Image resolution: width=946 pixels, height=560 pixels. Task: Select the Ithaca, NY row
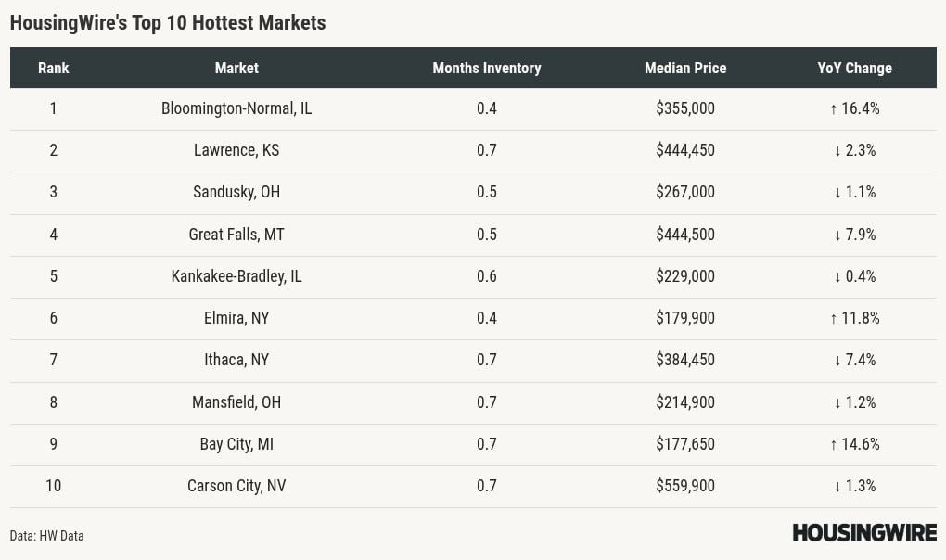(x=236, y=360)
